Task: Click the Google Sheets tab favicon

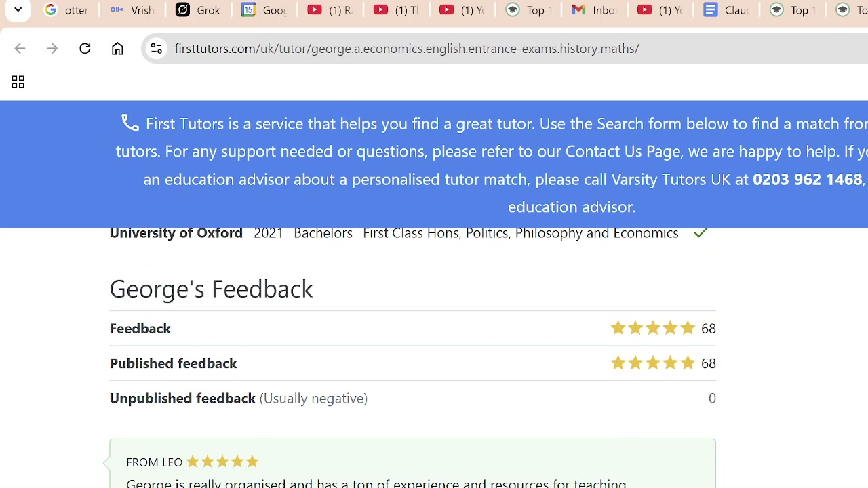Action: [248, 10]
